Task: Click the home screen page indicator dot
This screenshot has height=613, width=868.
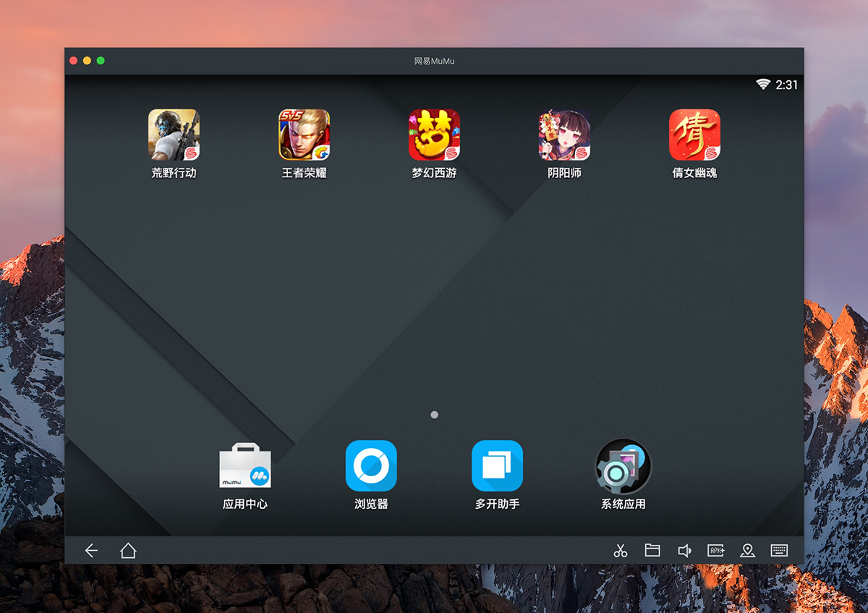Action: tap(434, 415)
